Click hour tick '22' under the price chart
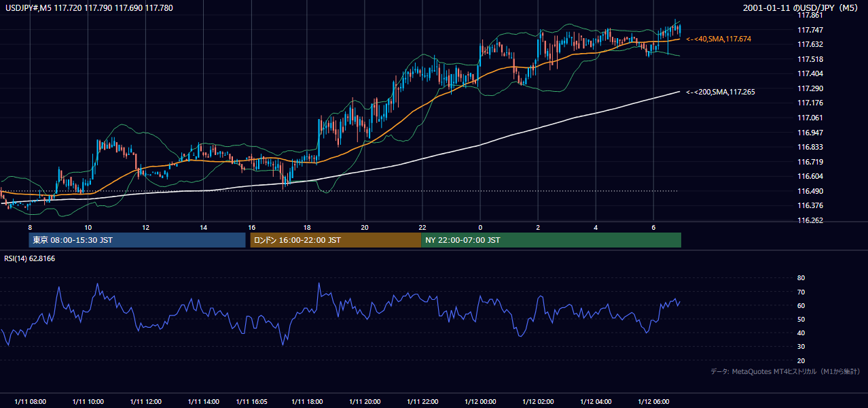This screenshot has width=868, height=408. coord(422,227)
